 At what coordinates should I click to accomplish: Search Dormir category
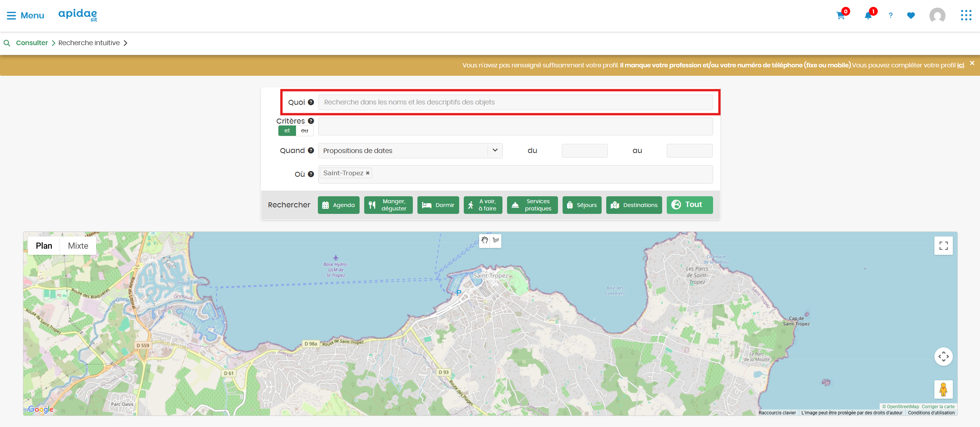click(x=438, y=205)
